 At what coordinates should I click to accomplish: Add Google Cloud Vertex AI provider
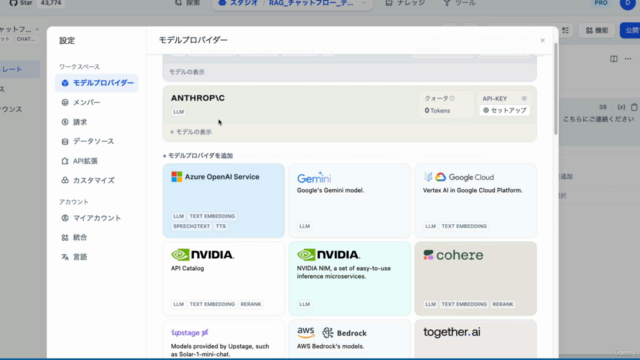click(x=476, y=200)
